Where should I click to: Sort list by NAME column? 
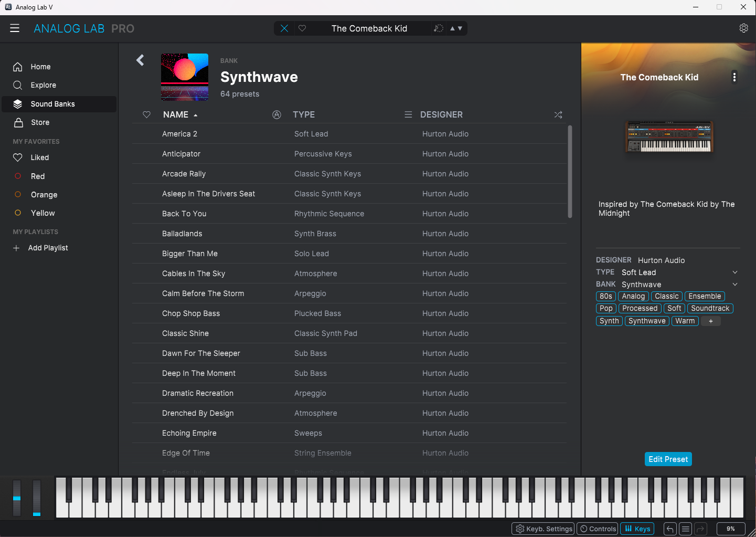point(176,114)
